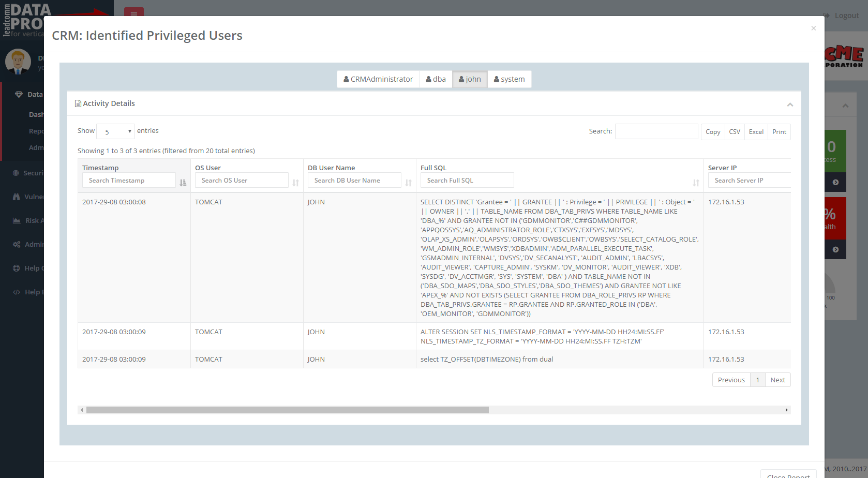Screen dimensions: 868x478
Task: Toggle sorting on the OS User column
Action: (x=295, y=183)
